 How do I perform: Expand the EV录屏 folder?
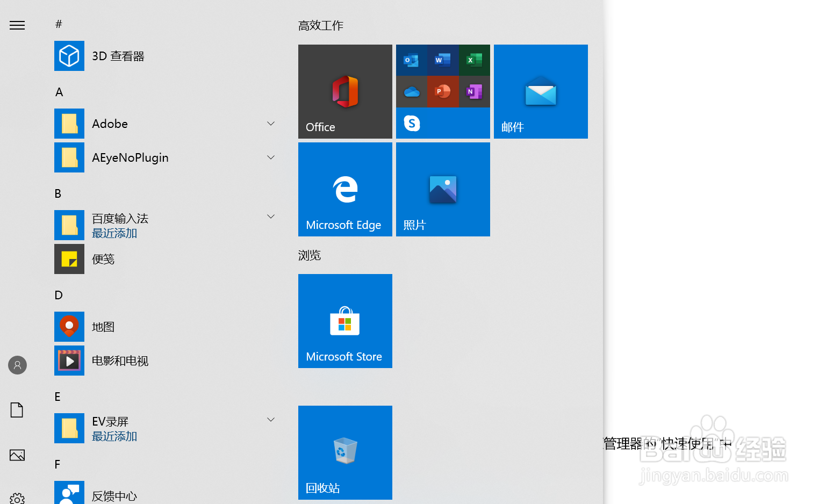coord(271,420)
